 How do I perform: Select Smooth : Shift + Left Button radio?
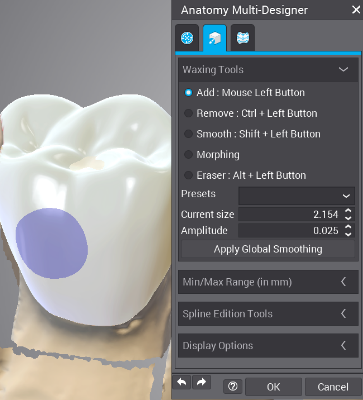point(188,134)
